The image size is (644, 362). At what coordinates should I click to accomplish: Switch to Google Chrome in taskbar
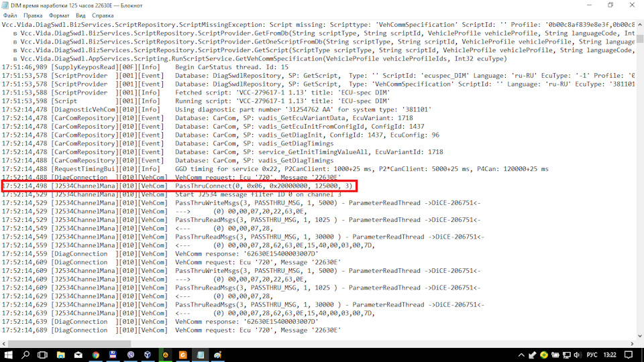click(x=96, y=354)
